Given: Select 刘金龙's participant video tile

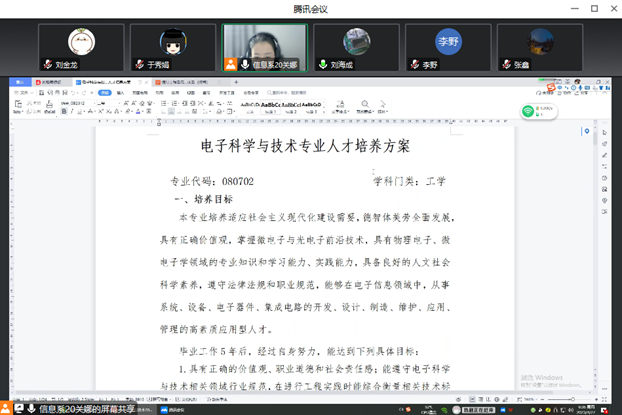Looking at the screenshot, I should tap(81, 47).
